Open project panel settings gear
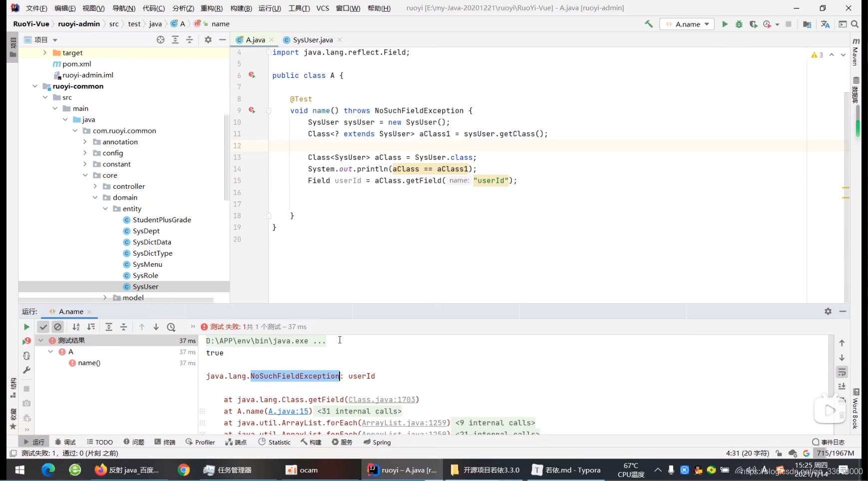Screen dimensions: 868x481 point(208,40)
